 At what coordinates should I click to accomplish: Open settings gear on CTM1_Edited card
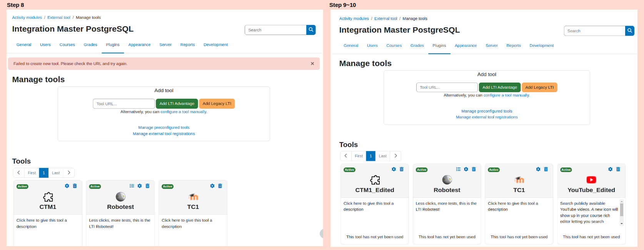click(x=394, y=169)
